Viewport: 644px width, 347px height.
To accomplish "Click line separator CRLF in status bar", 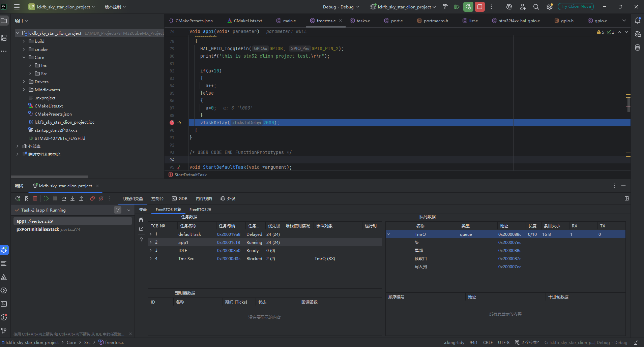I will pos(488,343).
